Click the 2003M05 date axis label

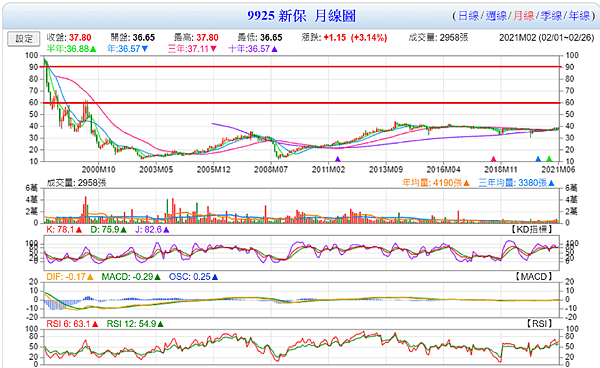coord(156,169)
